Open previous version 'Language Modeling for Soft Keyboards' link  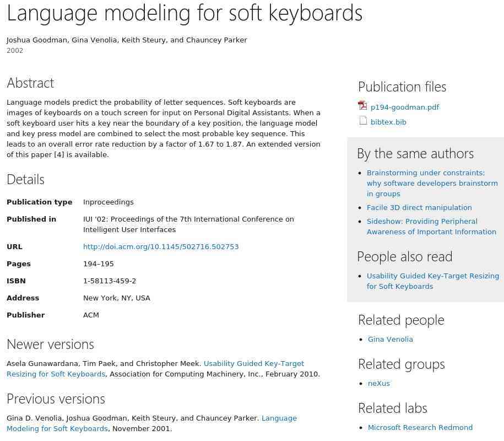click(x=151, y=423)
